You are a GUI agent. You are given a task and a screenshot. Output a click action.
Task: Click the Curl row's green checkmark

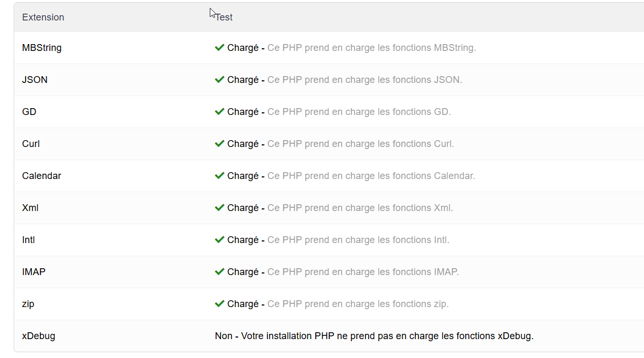click(x=220, y=144)
